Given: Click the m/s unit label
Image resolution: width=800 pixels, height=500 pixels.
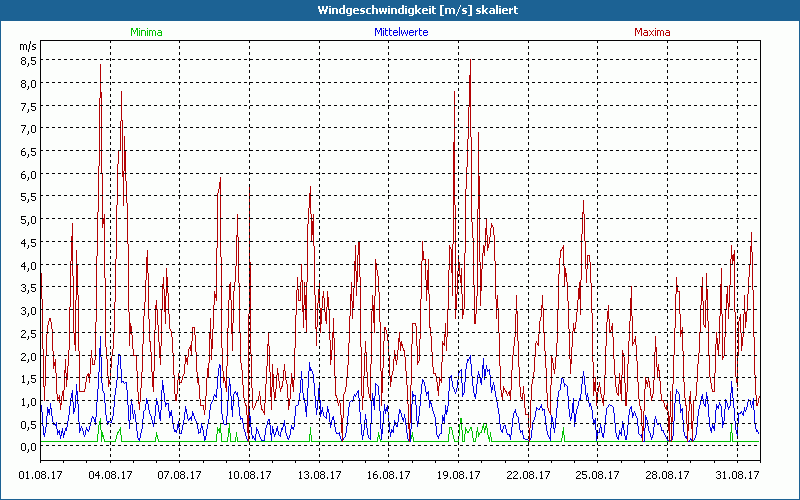Looking at the screenshot, I should point(27,46).
